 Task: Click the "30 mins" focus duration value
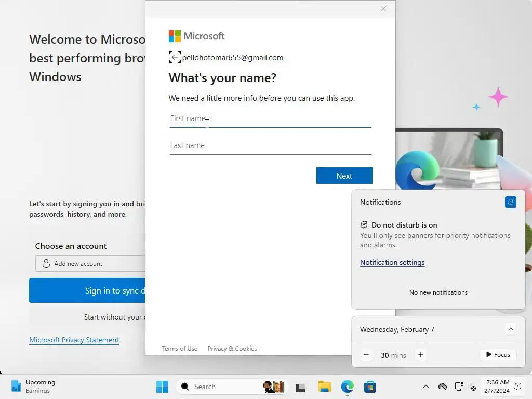(393, 355)
